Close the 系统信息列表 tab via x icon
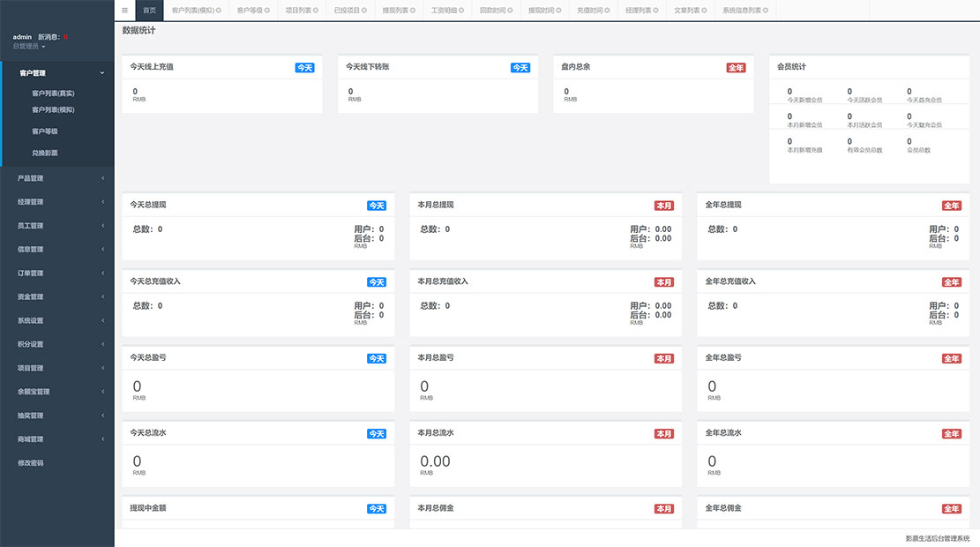The height and width of the screenshot is (547, 980). click(766, 11)
